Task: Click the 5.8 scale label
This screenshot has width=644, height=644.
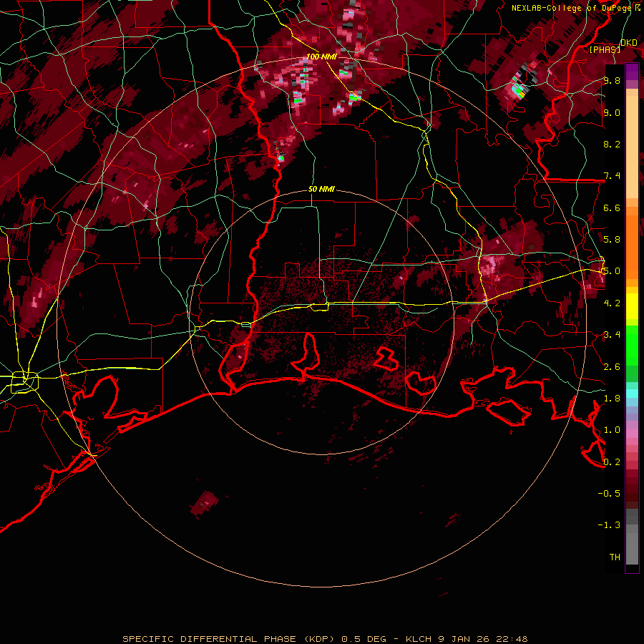Action: click(612, 239)
